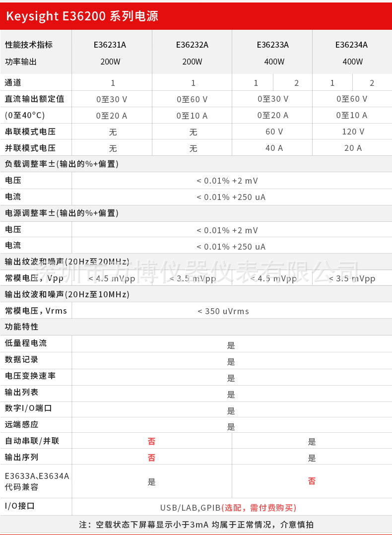Click the '40 A' parallel-mode value
Image resolution: width=392 pixels, height=535 pixels.
pos(274,148)
